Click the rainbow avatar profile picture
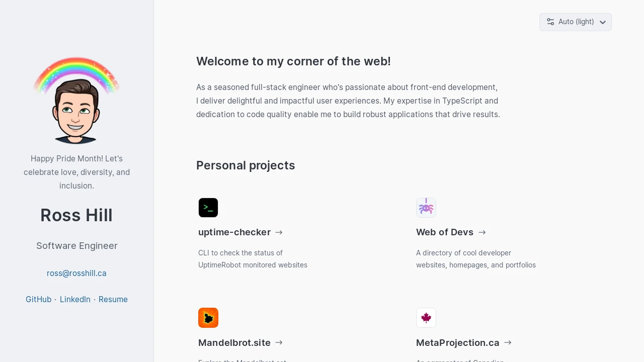 [x=76, y=101]
